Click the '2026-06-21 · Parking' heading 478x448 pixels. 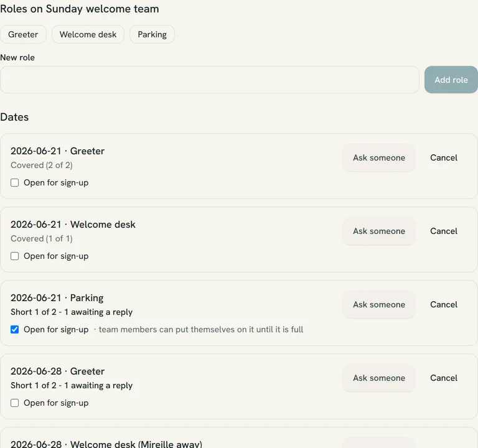(x=57, y=298)
